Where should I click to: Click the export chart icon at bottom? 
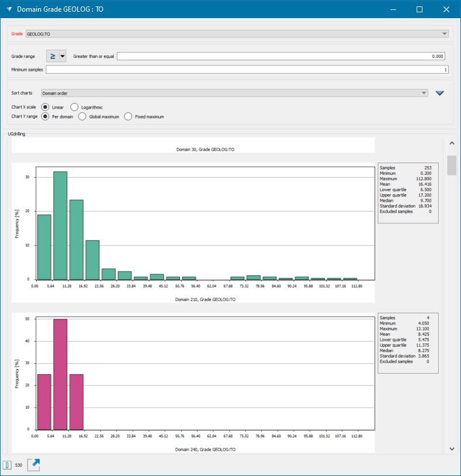click(x=34, y=465)
